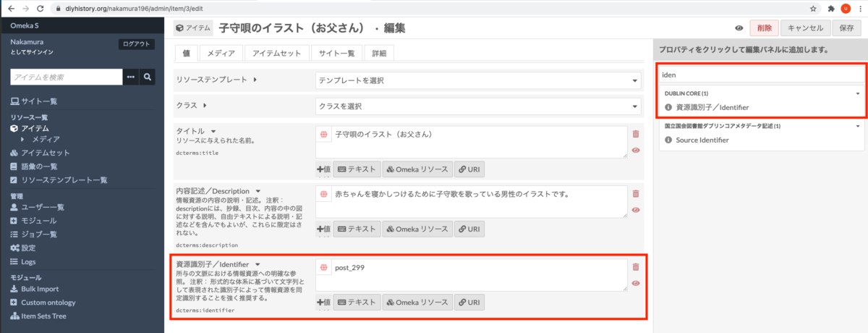Focus the アイテムを検索 search field
868x333 pixels.
pyautogui.click(x=67, y=77)
